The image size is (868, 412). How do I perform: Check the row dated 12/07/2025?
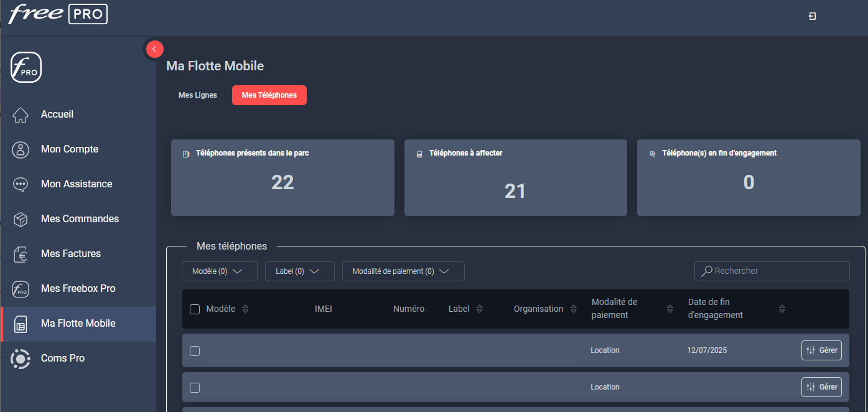click(195, 351)
